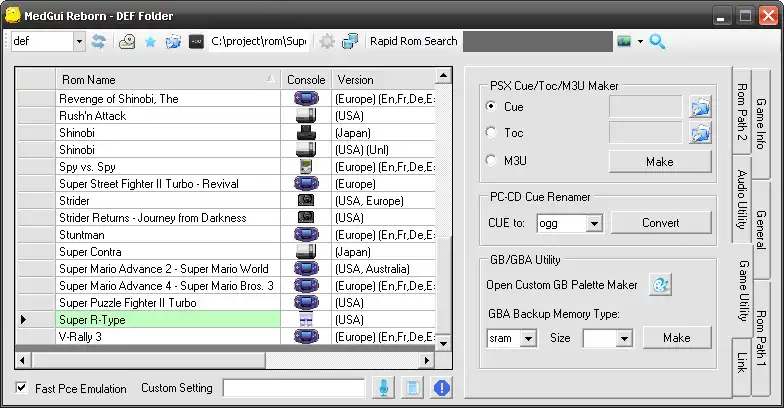Click console icon for Revenge of Shinobi
784x408 pixels.
(306, 98)
